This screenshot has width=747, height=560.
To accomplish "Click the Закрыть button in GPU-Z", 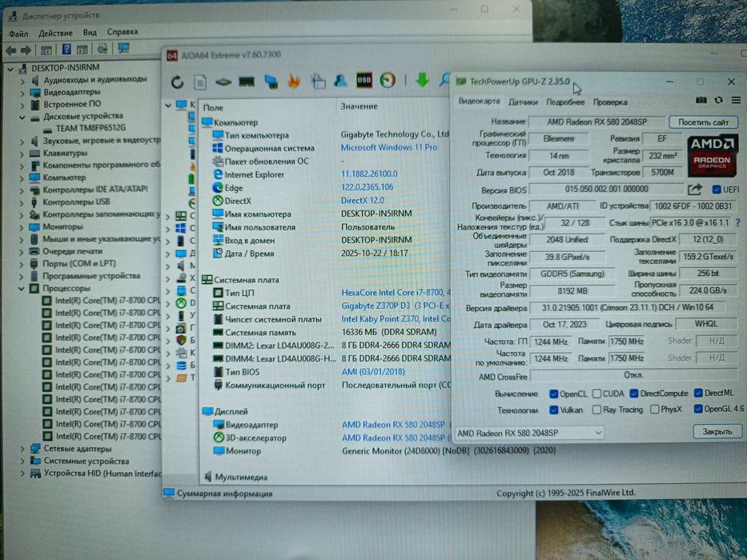I will (x=717, y=431).
